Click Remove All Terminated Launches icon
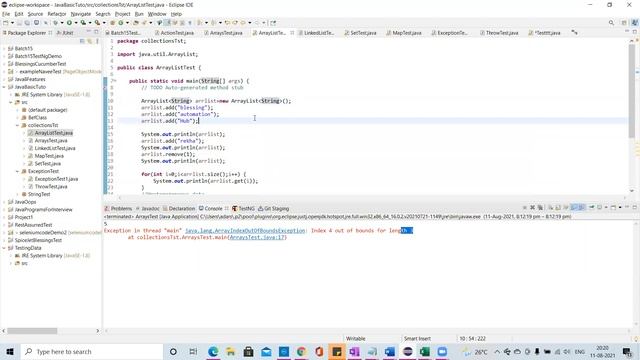The height and width of the screenshot is (360, 640). click(540, 208)
